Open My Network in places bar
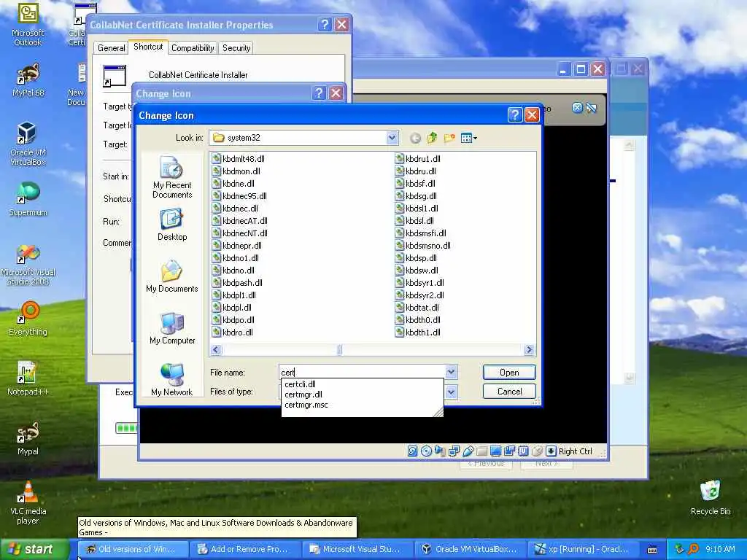The height and width of the screenshot is (560, 747). [172, 379]
